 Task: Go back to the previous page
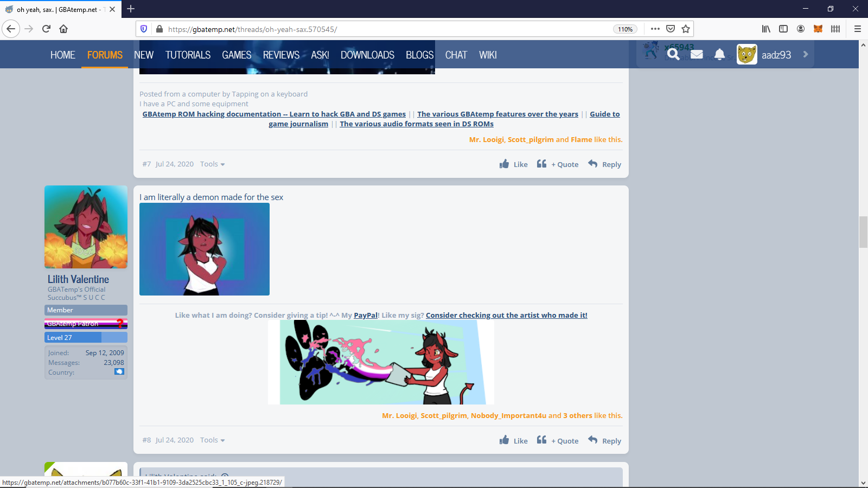point(11,29)
